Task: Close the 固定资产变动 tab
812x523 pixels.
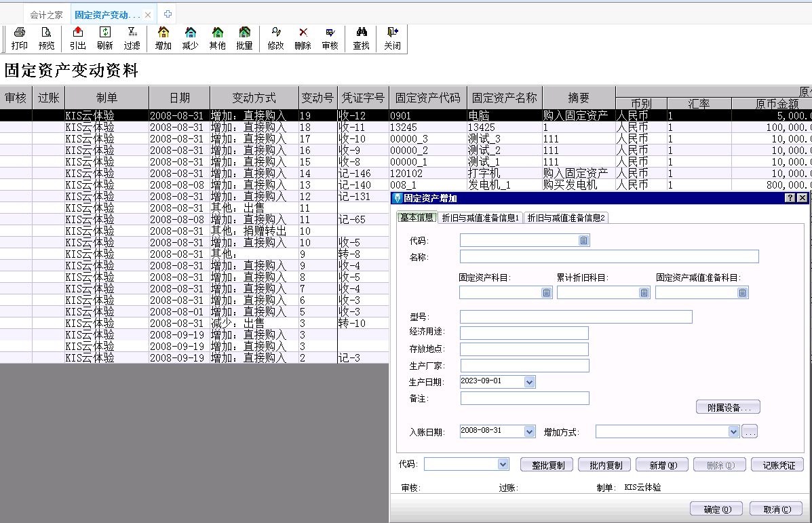Action: (x=148, y=15)
